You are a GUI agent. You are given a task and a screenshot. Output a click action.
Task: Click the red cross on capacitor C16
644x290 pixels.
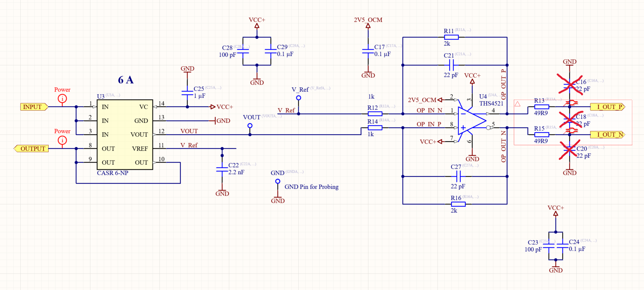(x=570, y=85)
